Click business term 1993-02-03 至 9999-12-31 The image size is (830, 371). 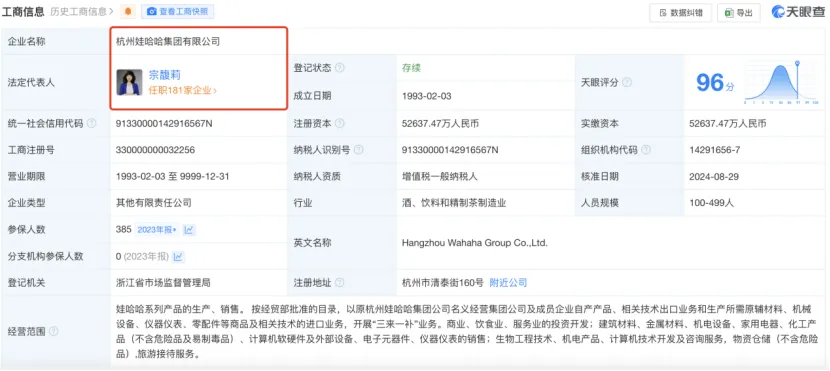173,176
